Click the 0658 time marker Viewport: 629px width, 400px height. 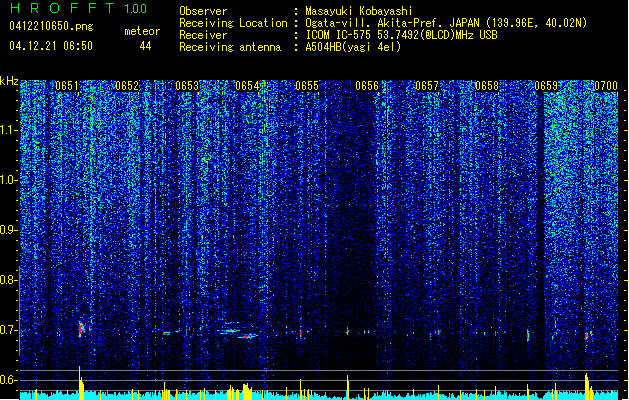(487, 86)
